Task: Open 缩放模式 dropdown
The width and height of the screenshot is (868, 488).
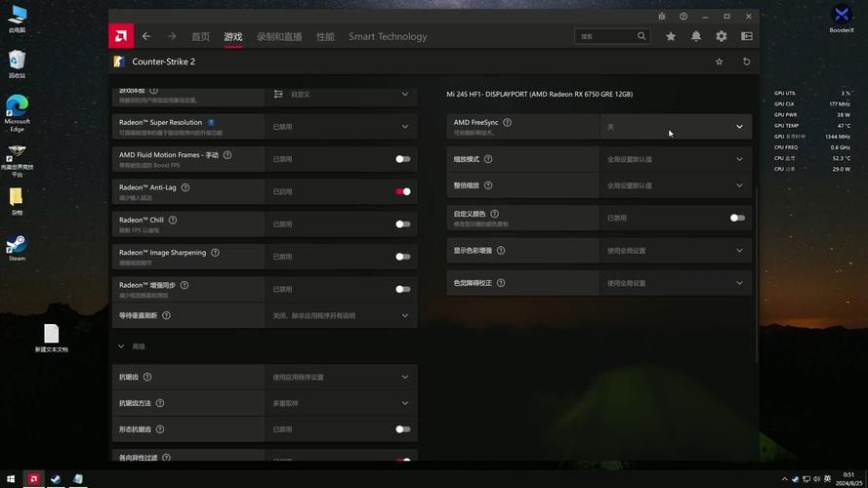Action: point(676,159)
